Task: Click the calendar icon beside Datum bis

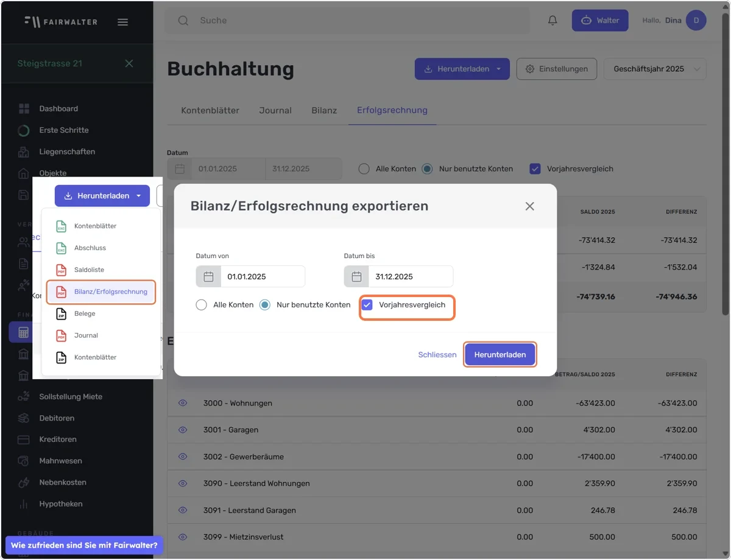Action: pos(356,276)
